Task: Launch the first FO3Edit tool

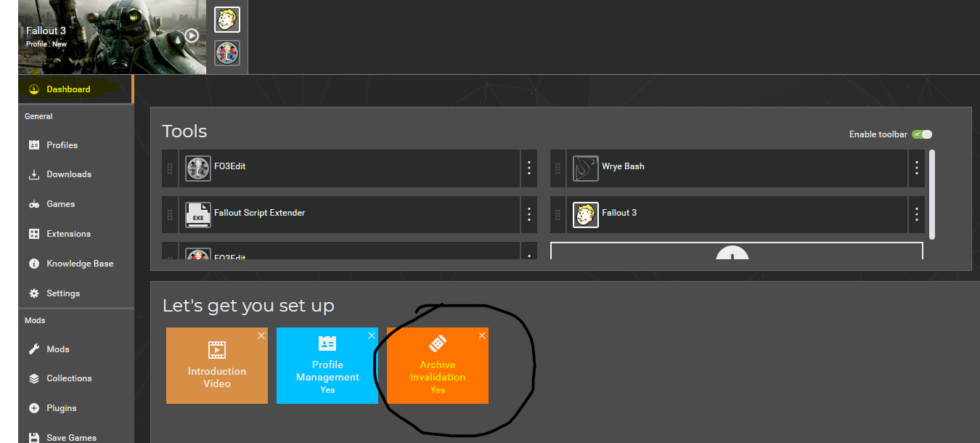Action: pyautogui.click(x=350, y=168)
